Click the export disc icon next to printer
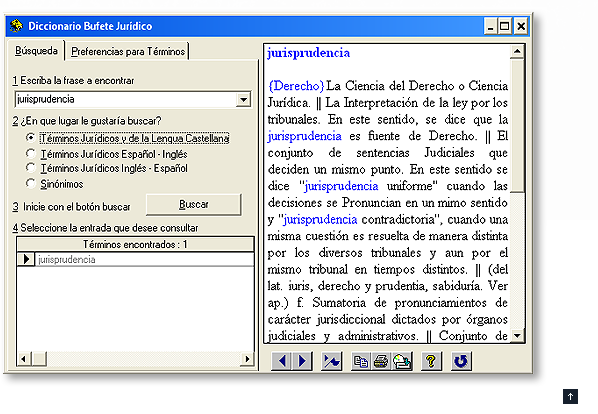This screenshot has width=598, height=414. point(402,361)
